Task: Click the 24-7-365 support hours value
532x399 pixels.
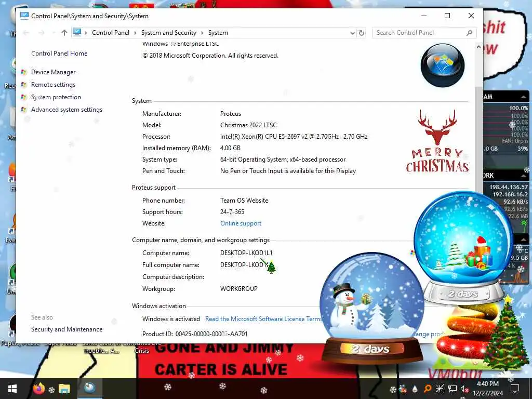Action: [x=232, y=212]
